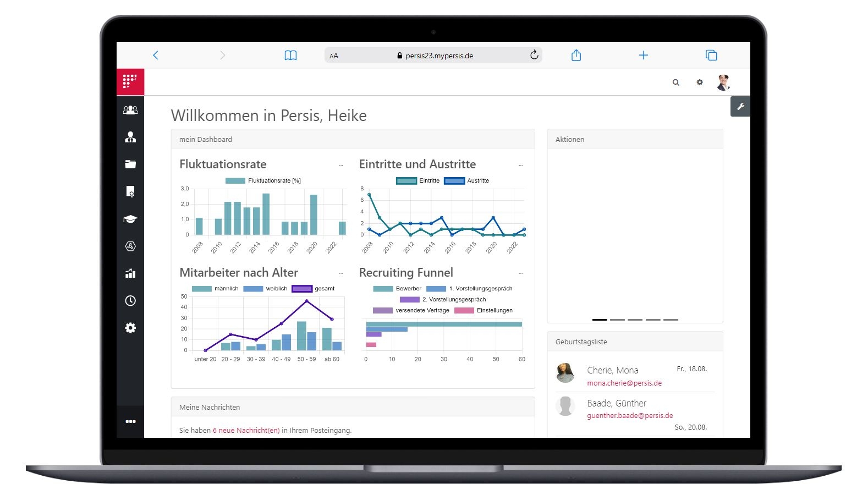The width and height of the screenshot is (868, 495).
Task: Toggle the Bewerber legend series
Action: (x=397, y=288)
